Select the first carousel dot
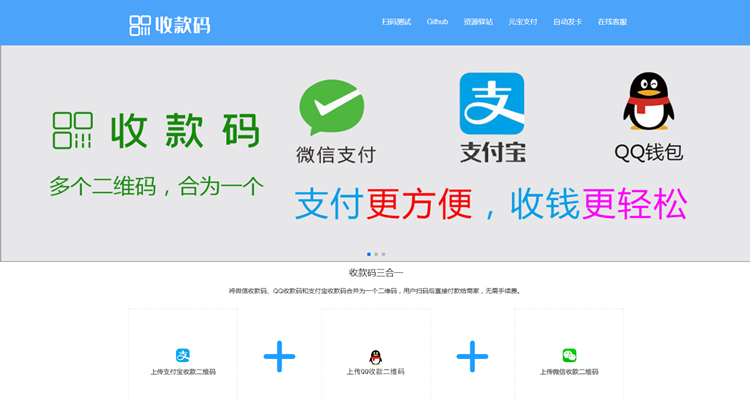750x402 pixels. click(x=369, y=254)
